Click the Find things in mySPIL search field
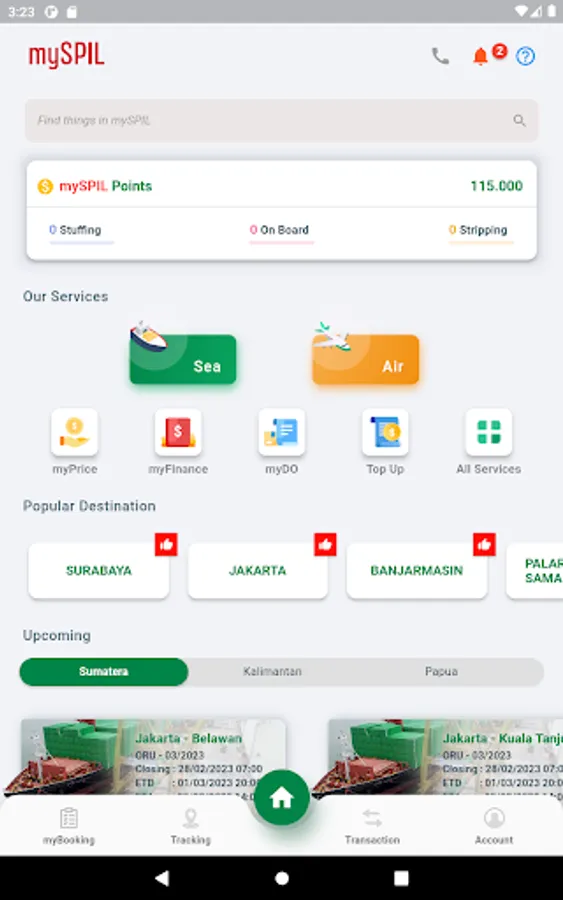The image size is (563, 900). 281,121
